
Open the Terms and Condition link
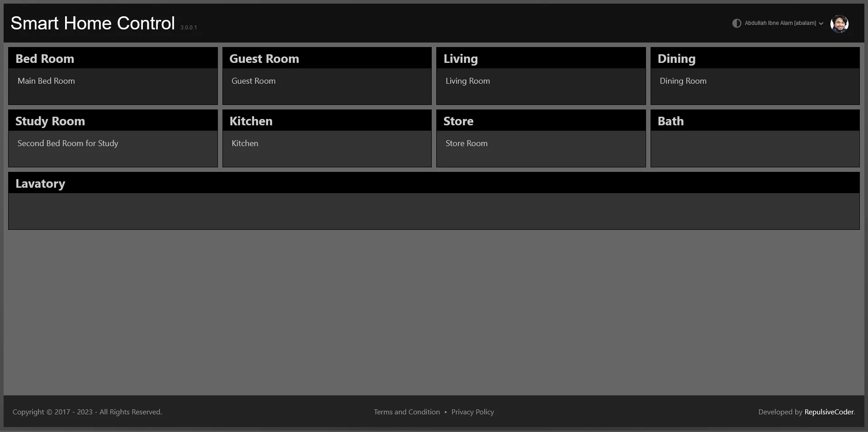click(x=406, y=412)
